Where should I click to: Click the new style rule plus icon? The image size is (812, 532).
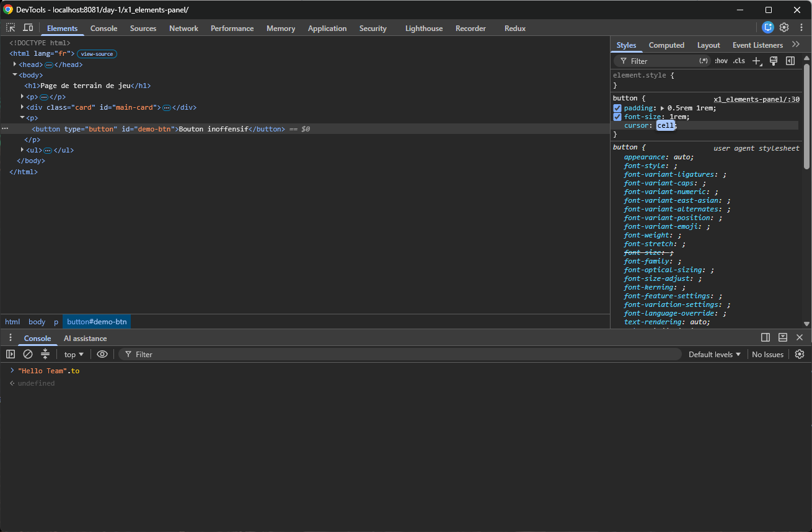tap(756, 61)
